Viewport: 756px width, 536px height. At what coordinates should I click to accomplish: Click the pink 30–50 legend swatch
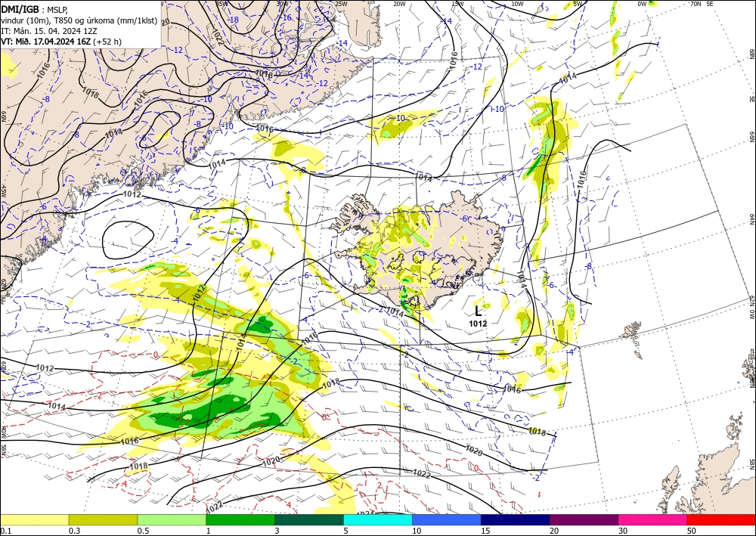click(x=653, y=519)
